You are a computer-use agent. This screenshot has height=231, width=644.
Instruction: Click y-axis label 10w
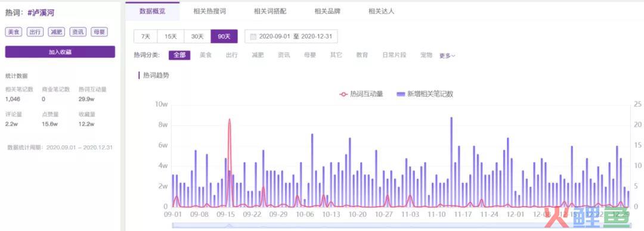click(x=162, y=104)
